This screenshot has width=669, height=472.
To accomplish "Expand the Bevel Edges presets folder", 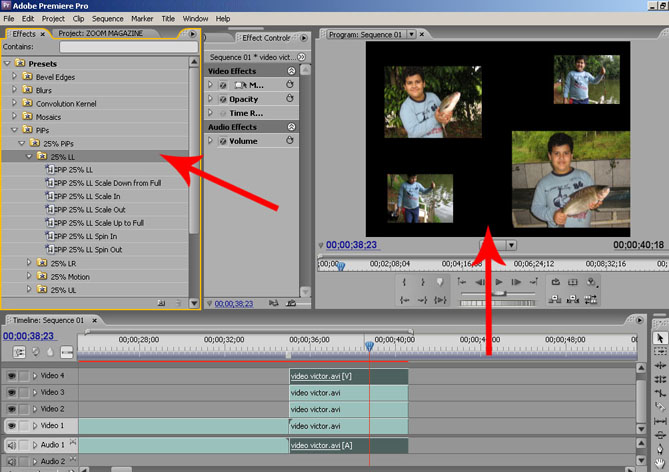I will click(x=14, y=76).
